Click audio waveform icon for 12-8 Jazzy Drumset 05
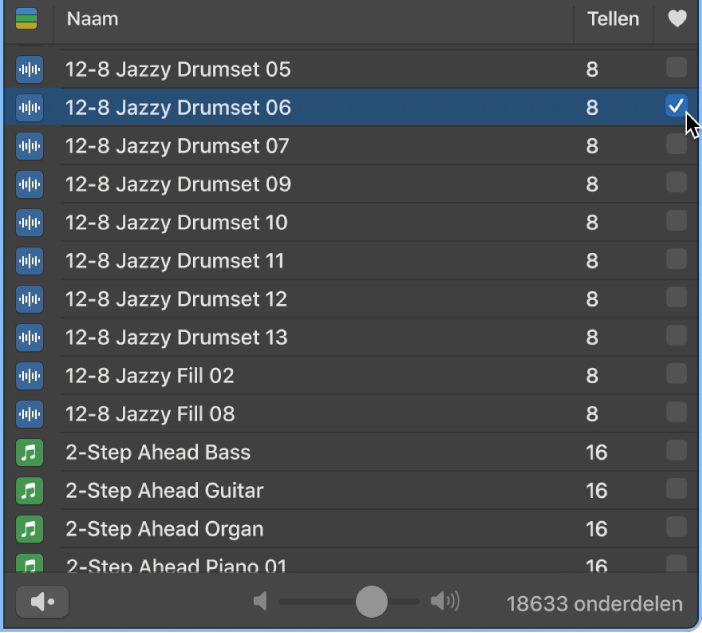Viewport: 702px width, 633px height. tap(30, 69)
